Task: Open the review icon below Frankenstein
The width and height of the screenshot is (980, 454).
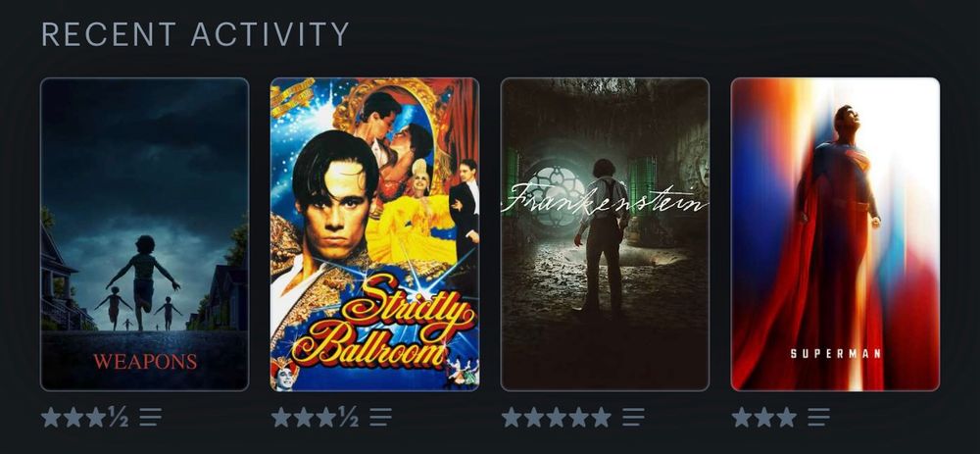Action: click(x=633, y=417)
